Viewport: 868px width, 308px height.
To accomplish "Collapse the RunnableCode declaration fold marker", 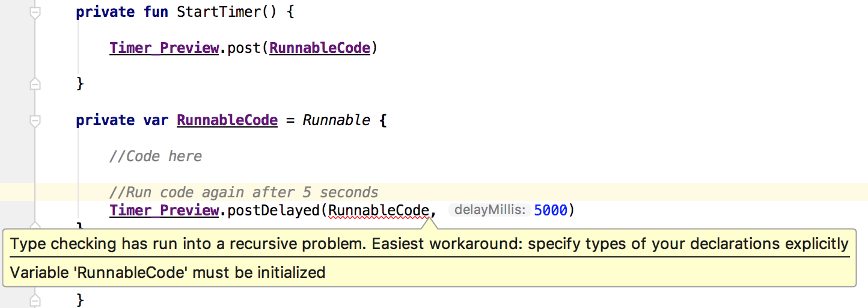I will [35, 120].
